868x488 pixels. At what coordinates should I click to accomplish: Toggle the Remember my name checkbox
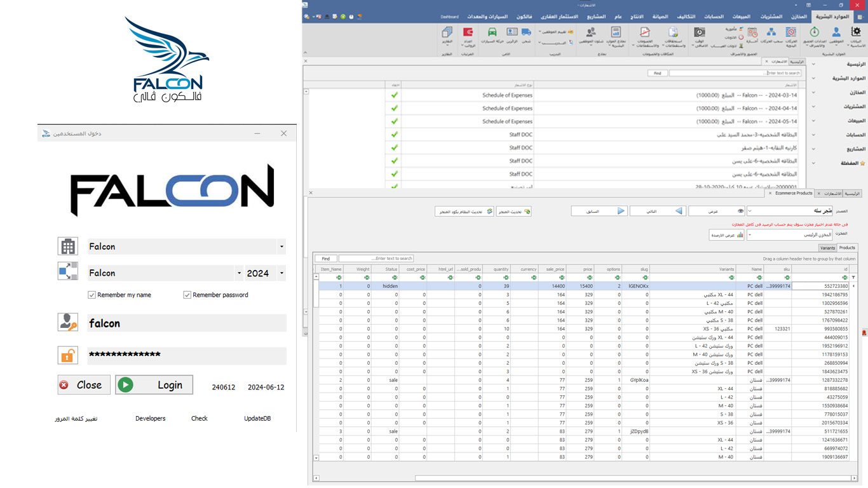coord(92,295)
